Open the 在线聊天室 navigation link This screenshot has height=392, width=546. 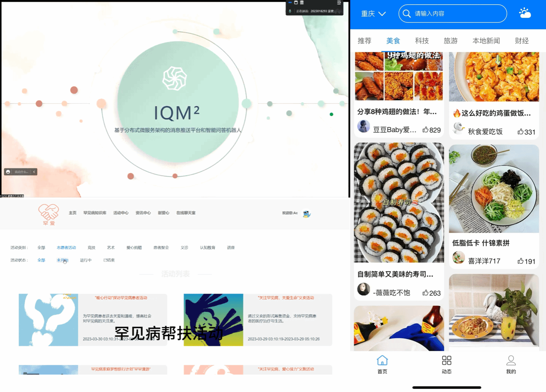coord(186,213)
